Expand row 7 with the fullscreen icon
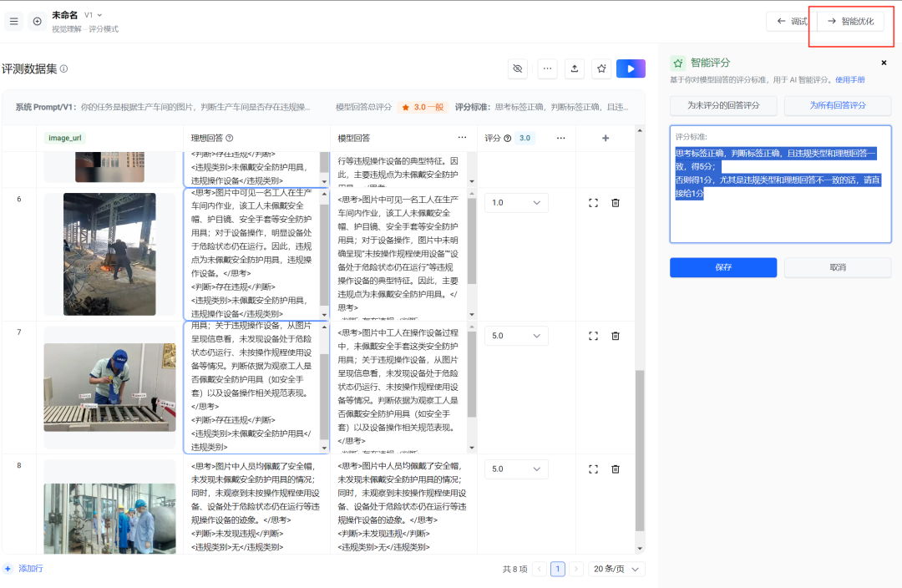The image size is (902, 588). coord(594,336)
